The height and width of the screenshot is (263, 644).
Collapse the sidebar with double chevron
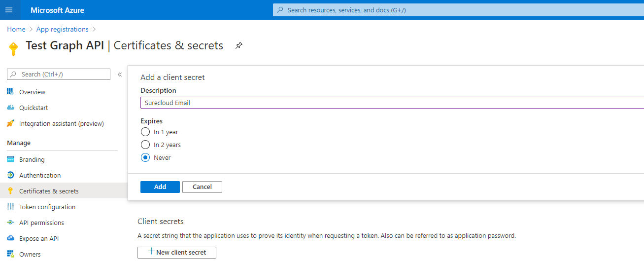[120, 75]
